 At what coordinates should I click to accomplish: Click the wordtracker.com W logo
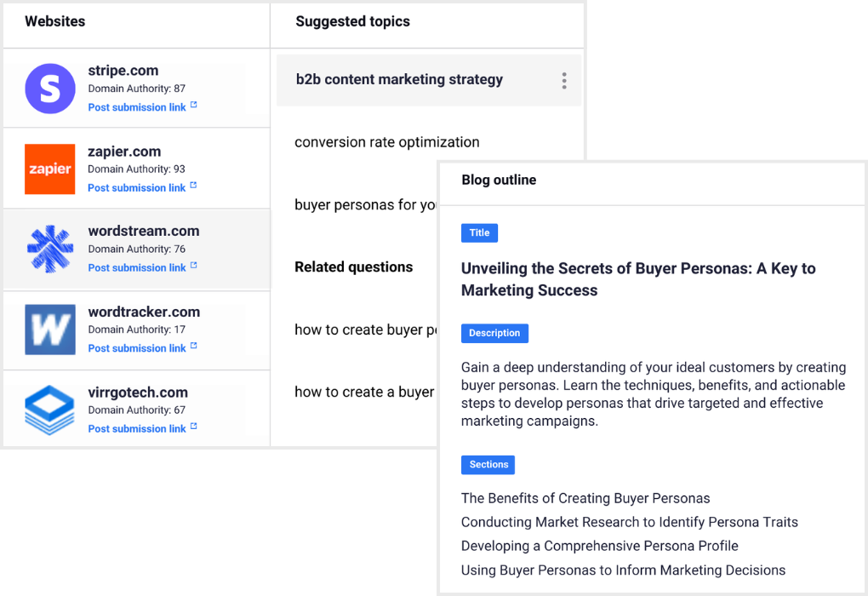click(50, 330)
